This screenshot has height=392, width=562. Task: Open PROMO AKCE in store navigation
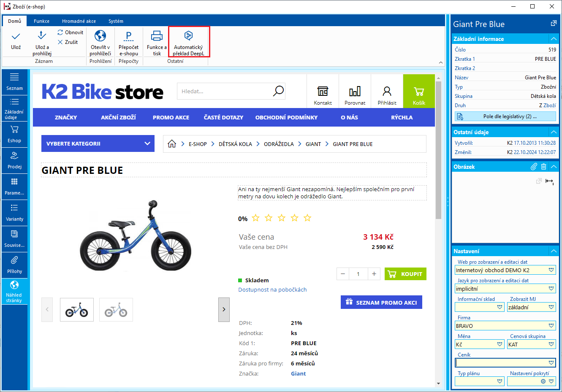pos(171,117)
